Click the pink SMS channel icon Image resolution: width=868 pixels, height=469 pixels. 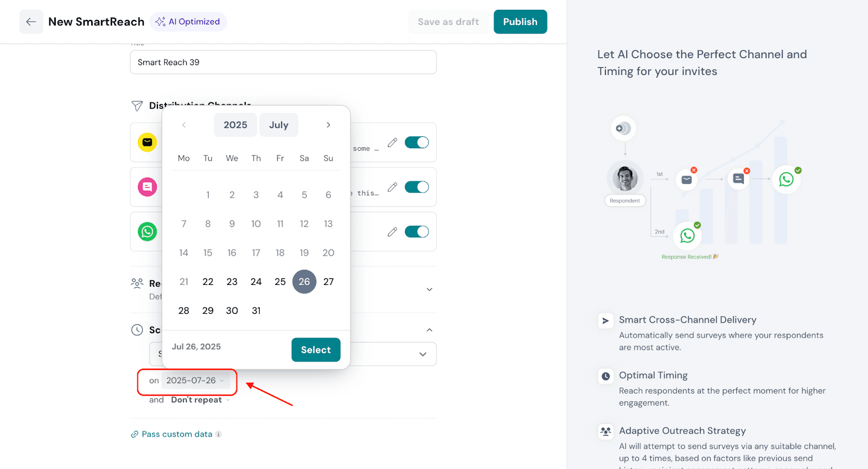147,187
